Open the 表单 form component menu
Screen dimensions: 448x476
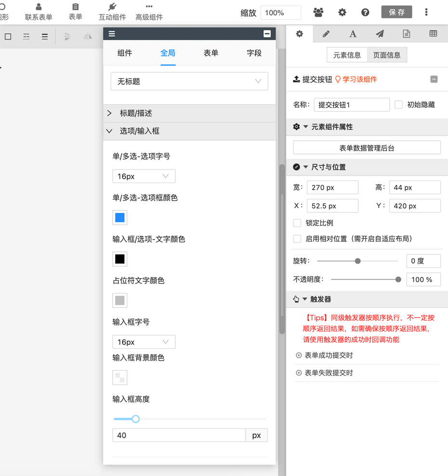(75, 12)
